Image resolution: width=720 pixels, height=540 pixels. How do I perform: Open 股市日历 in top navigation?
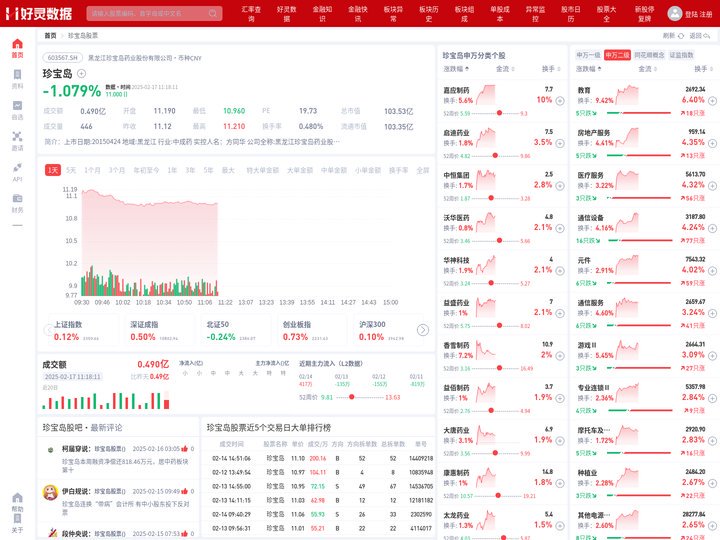click(x=571, y=14)
